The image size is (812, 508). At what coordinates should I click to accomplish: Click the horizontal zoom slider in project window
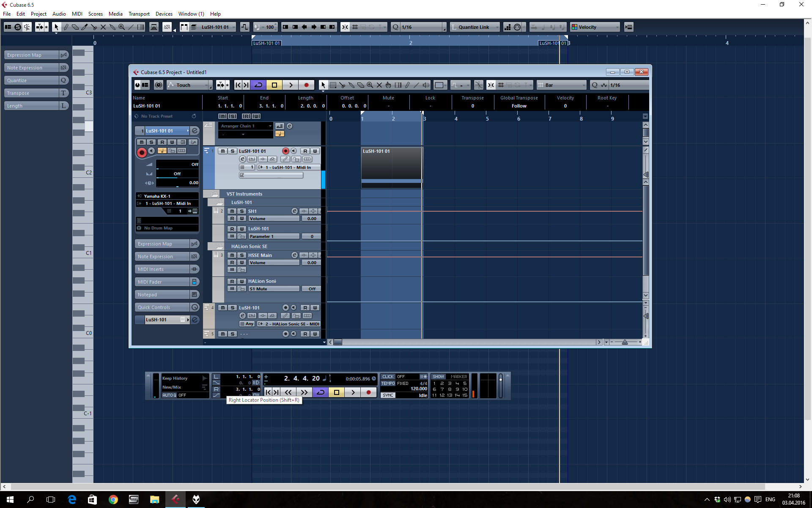625,342
